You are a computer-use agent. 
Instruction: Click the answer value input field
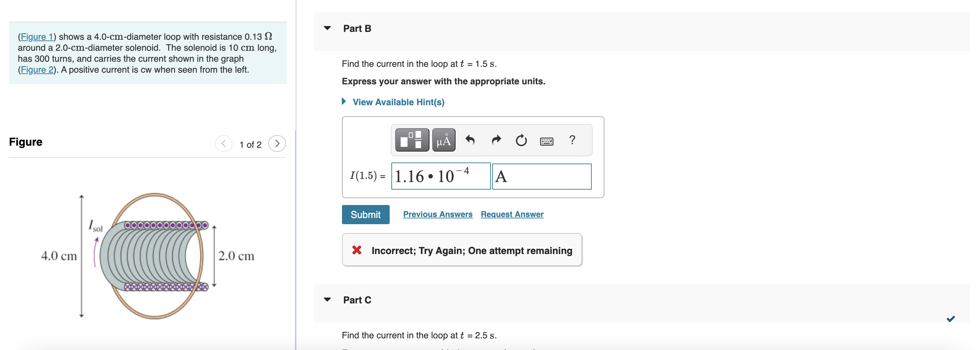point(440,176)
